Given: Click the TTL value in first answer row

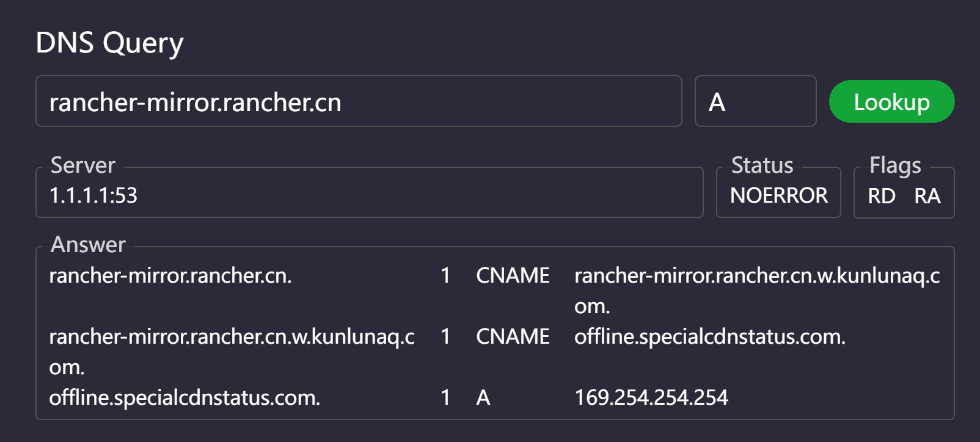Looking at the screenshot, I should 445,275.
